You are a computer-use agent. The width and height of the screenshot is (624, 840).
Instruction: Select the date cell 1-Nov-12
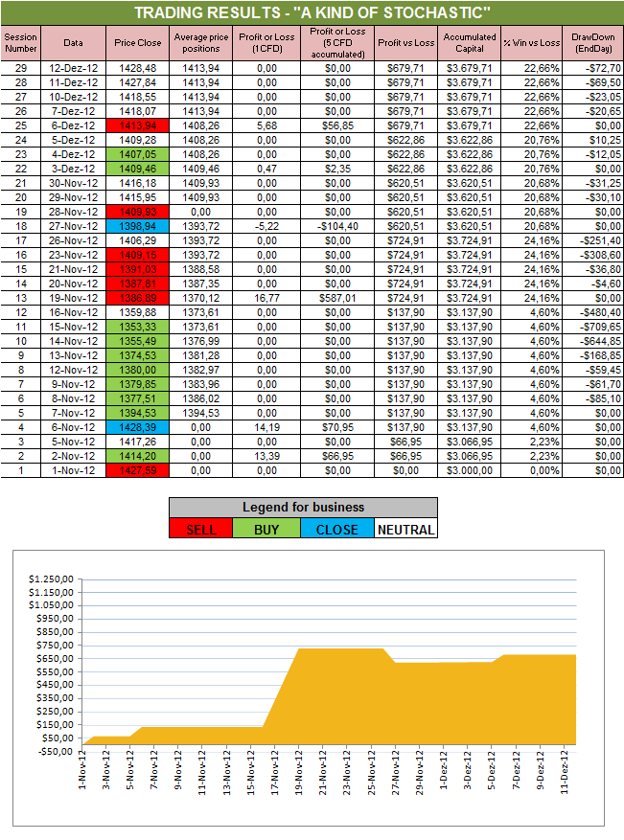(x=74, y=470)
